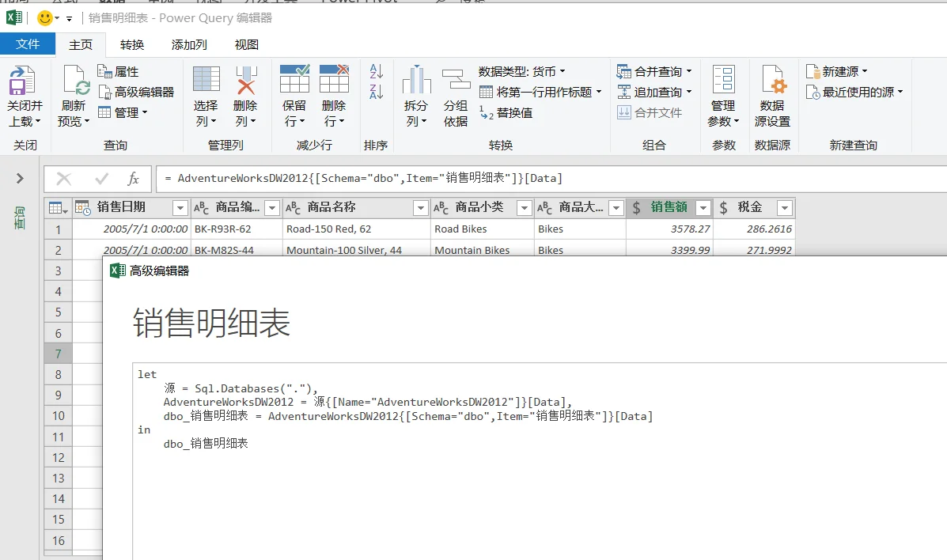This screenshot has width=947, height=560.
Task: Open filter dropdown for 商品小类 column
Action: [525, 208]
